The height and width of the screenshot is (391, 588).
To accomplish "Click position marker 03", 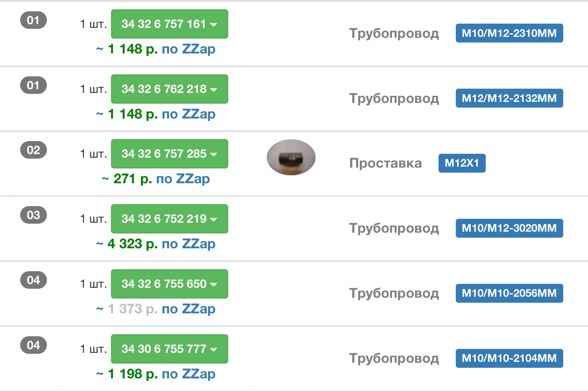I will (x=34, y=215).
